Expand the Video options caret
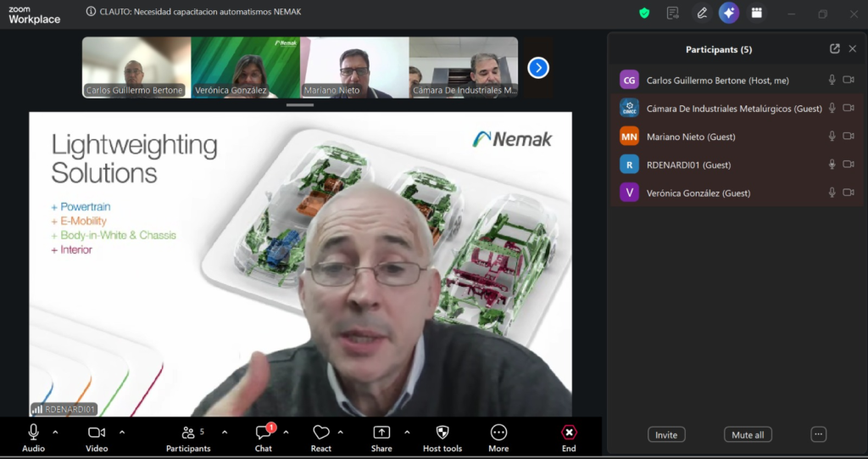 click(122, 432)
